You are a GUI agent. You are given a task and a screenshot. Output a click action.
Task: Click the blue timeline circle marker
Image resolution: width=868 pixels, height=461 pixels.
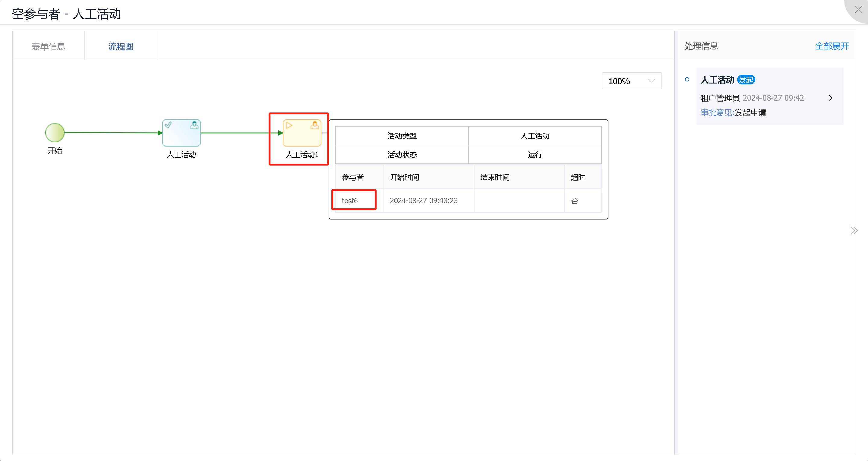(x=687, y=80)
